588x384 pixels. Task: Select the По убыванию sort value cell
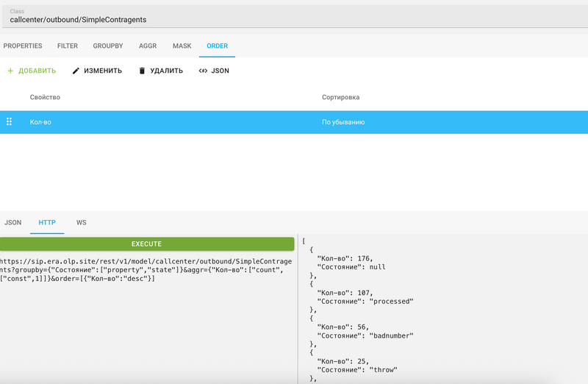click(343, 122)
